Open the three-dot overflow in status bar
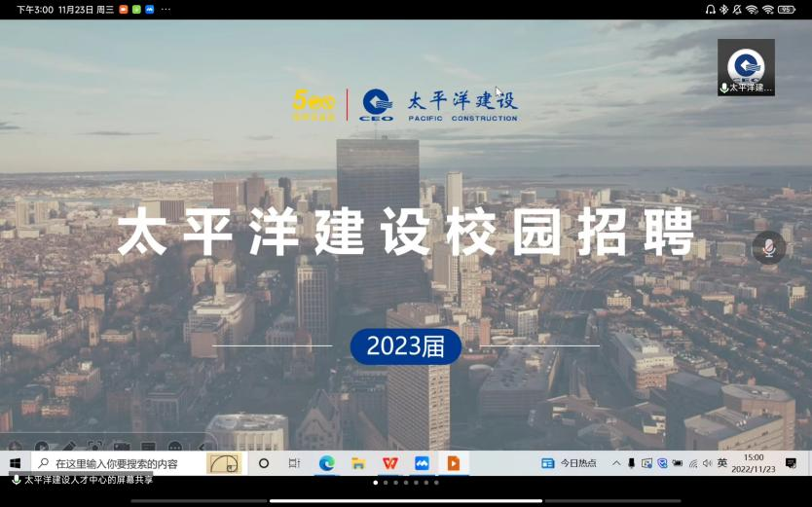Viewport: 812px width, 507px height. [x=166, y=9]
